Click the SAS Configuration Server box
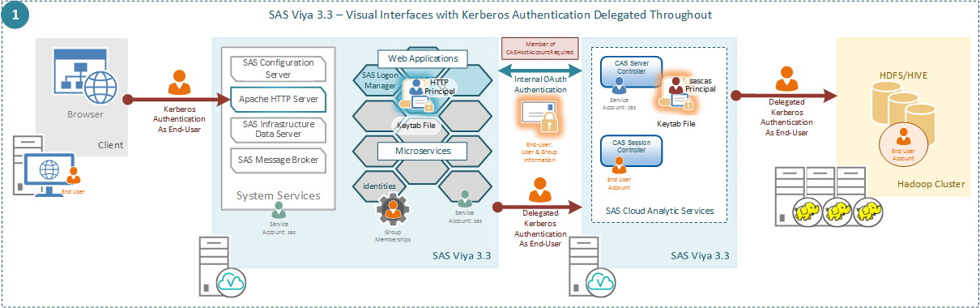Screen dimensions: 980x308 pos(278,68)
